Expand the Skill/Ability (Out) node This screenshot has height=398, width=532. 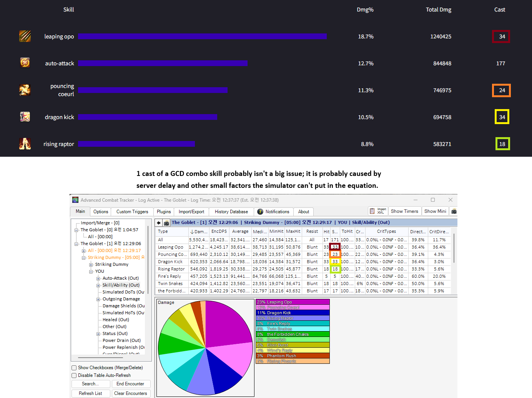98,285
